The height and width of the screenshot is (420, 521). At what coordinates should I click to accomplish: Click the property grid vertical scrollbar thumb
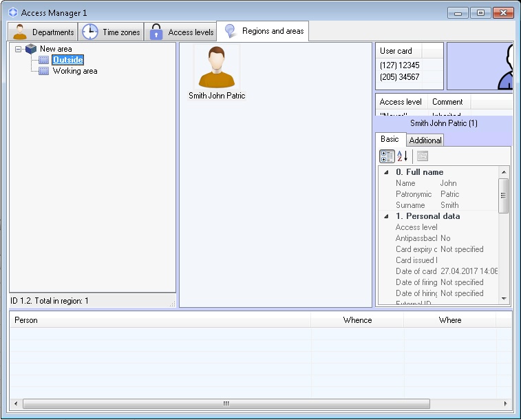(x=504, y=196)
